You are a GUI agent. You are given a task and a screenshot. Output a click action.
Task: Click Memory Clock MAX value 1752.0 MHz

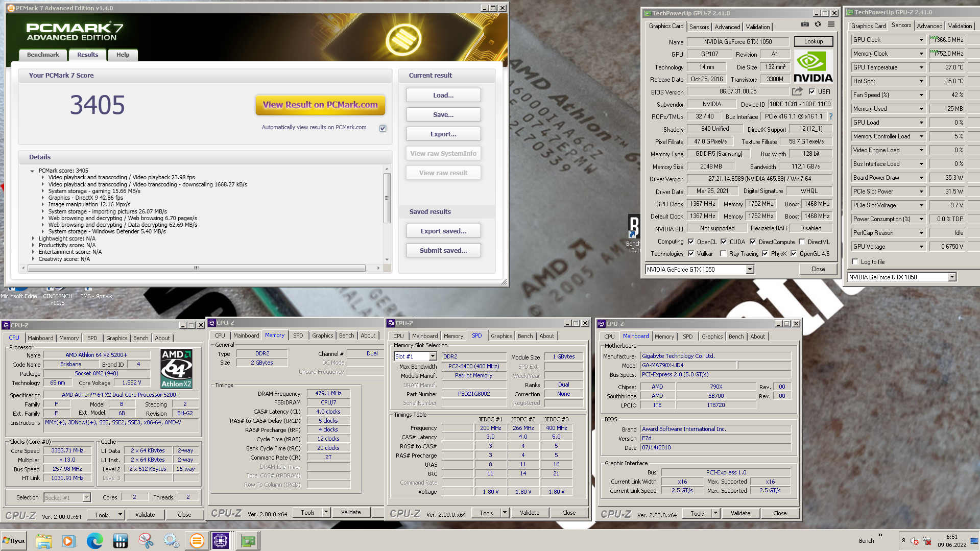pos(947,54)
